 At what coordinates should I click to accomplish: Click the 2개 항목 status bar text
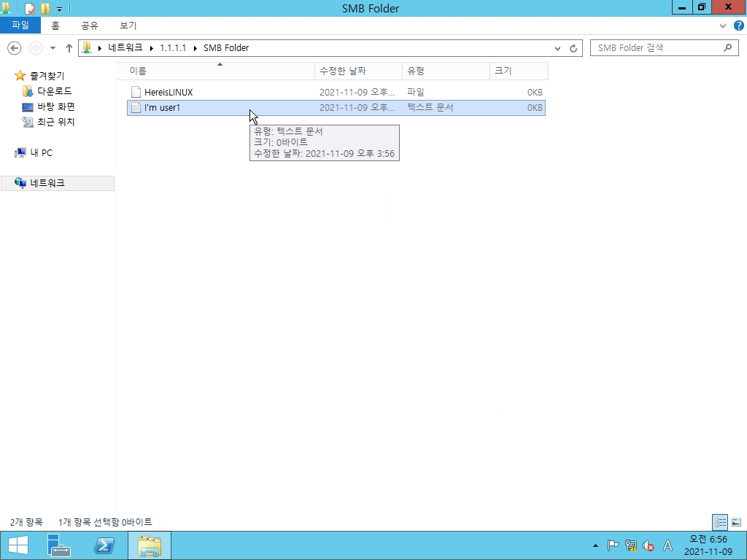tap(26, 522)
